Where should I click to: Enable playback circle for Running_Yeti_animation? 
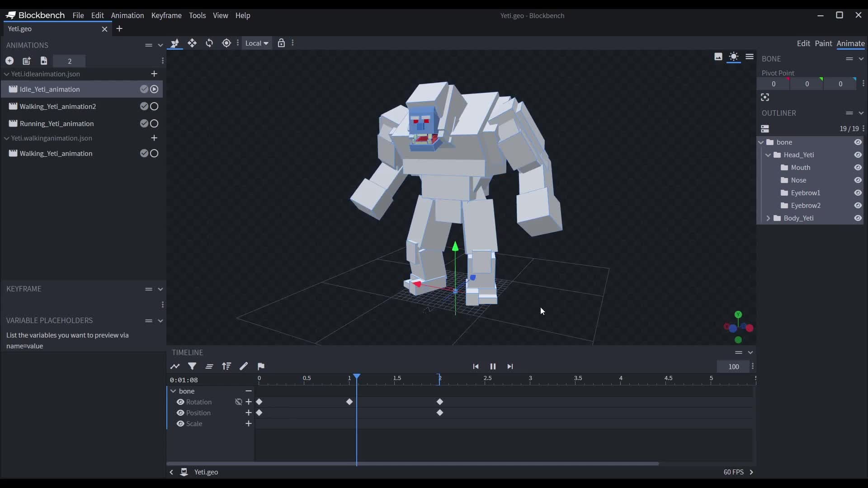click(154, 124)
